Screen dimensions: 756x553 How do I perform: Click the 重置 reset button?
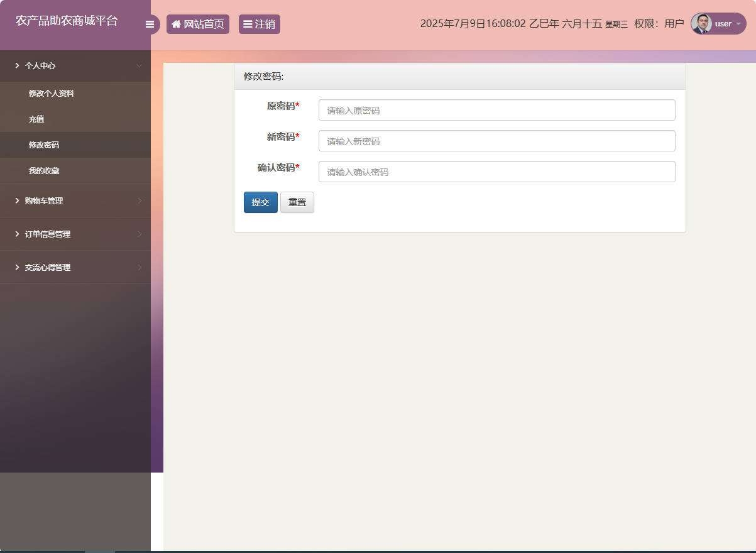tap(297, 202)
